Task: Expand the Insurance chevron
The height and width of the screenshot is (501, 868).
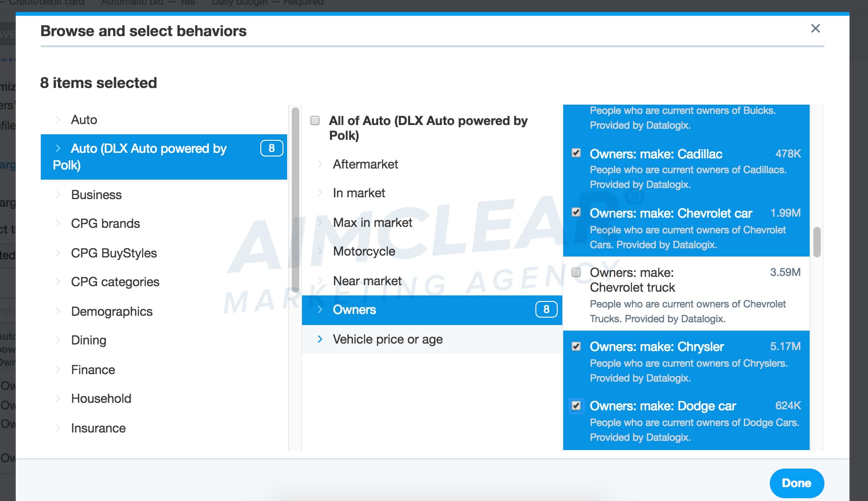Action: (58, 428)
